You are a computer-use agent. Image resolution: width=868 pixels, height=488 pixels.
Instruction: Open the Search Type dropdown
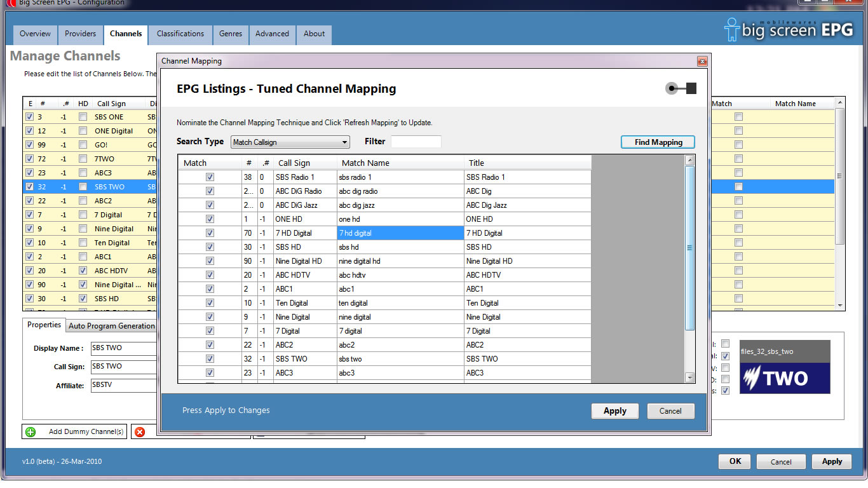tap(290, 142)
